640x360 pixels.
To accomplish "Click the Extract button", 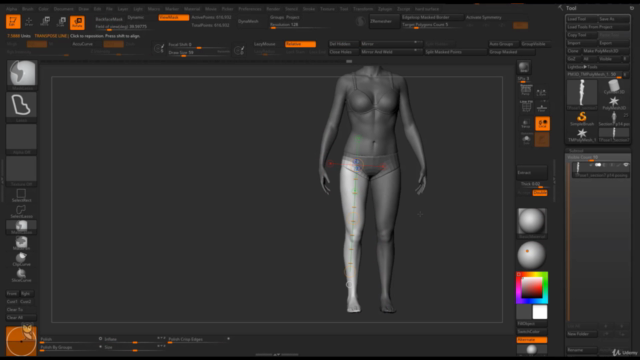I will click(x=532, y=173).
